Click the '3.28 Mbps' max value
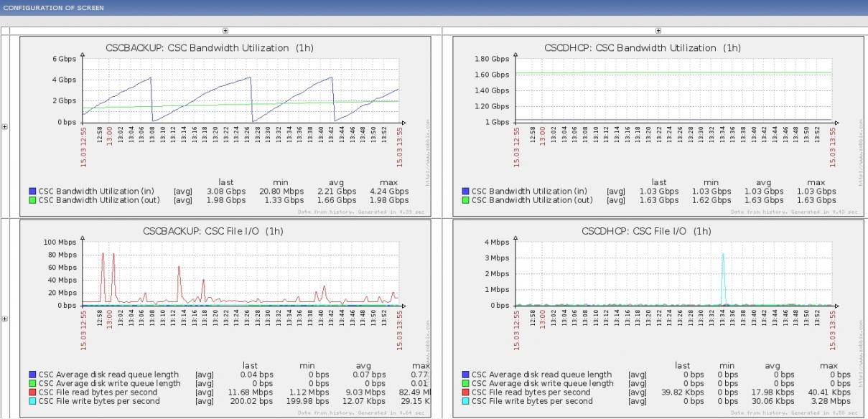Viewport: 868px width, 419px height. point(831,402)
